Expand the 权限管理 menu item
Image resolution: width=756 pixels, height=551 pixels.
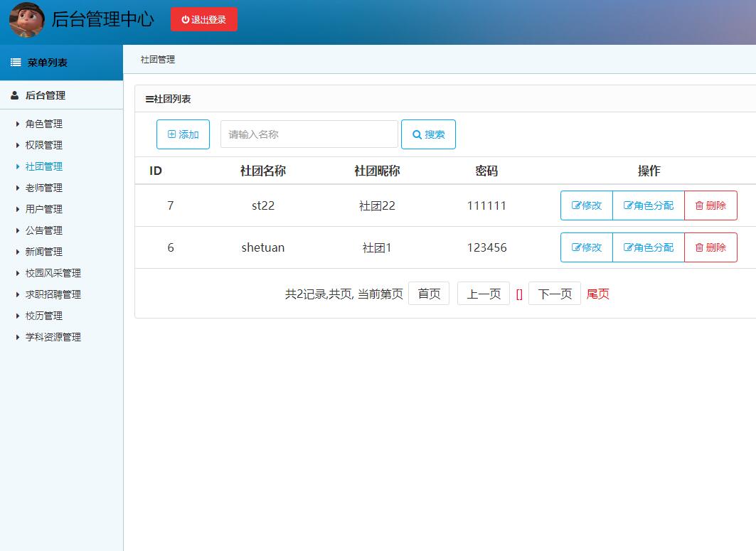43,144
